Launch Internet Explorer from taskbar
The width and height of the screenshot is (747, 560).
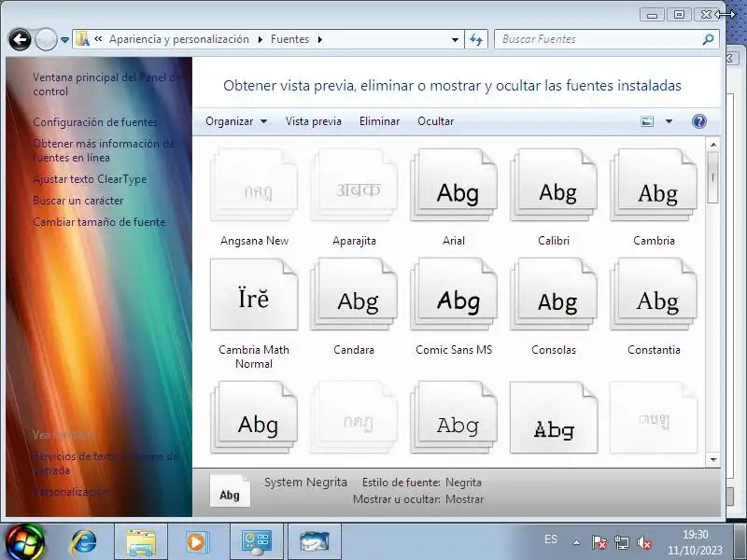83,542
